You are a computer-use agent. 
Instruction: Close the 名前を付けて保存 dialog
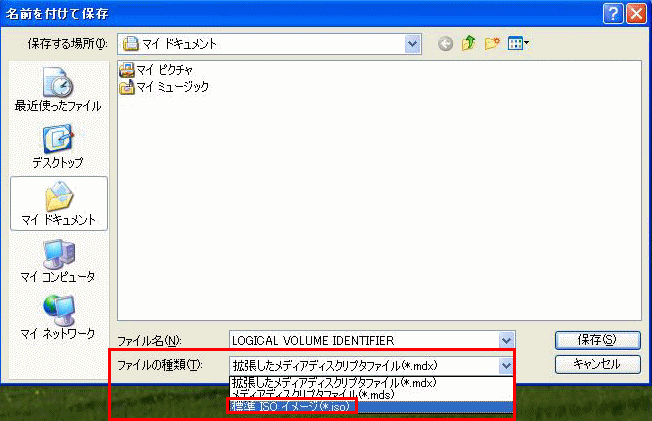(x=636, y=14)
